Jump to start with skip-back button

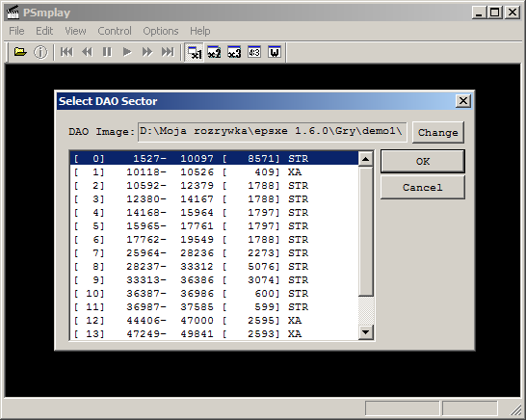pyautogui.click(x=66, y=52)
